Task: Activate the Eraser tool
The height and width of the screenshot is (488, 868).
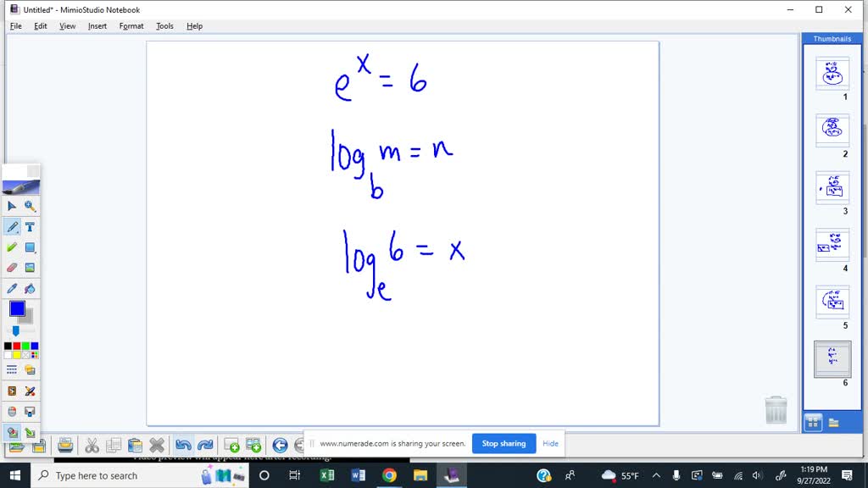Action: [11, 267]
